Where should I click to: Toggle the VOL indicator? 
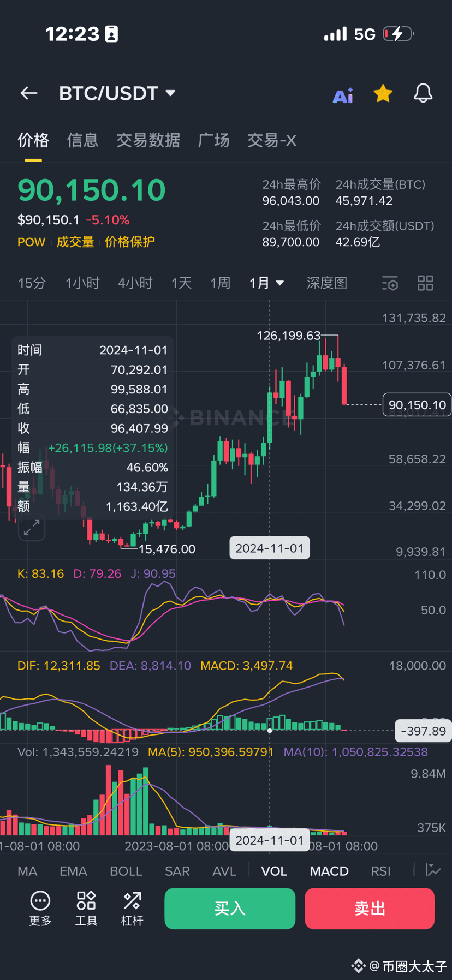[x=274, y=871]
